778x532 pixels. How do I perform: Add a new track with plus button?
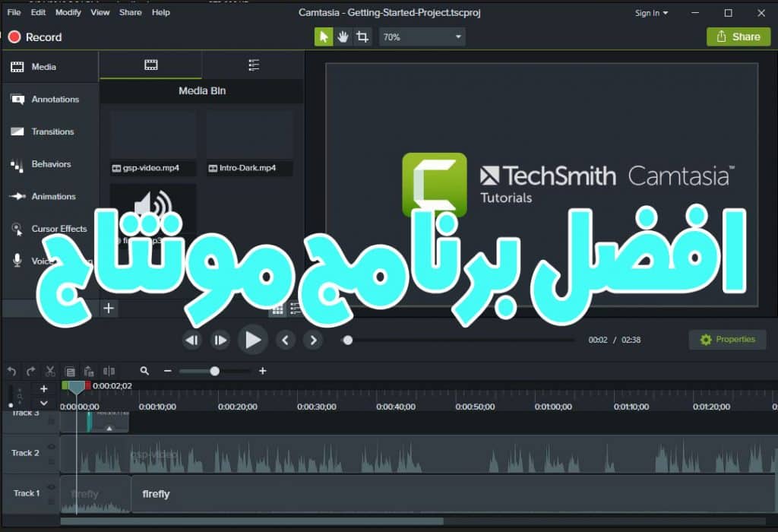(43, 388)
